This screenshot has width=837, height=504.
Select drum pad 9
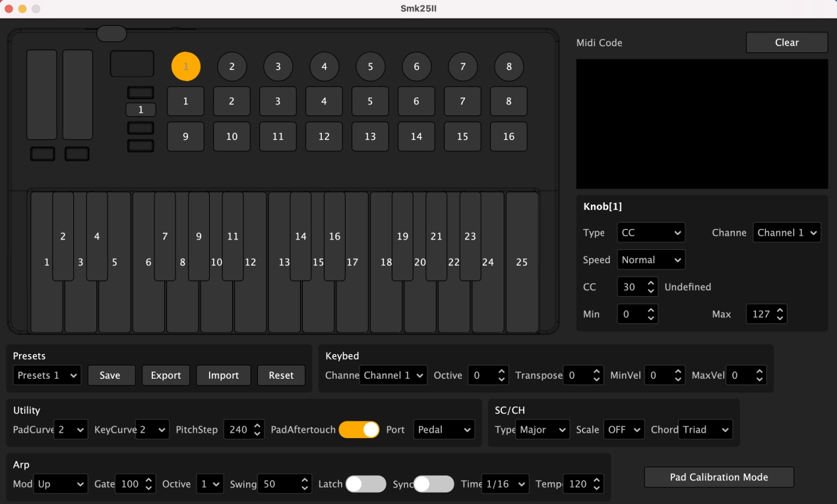[x=185, y=137]
